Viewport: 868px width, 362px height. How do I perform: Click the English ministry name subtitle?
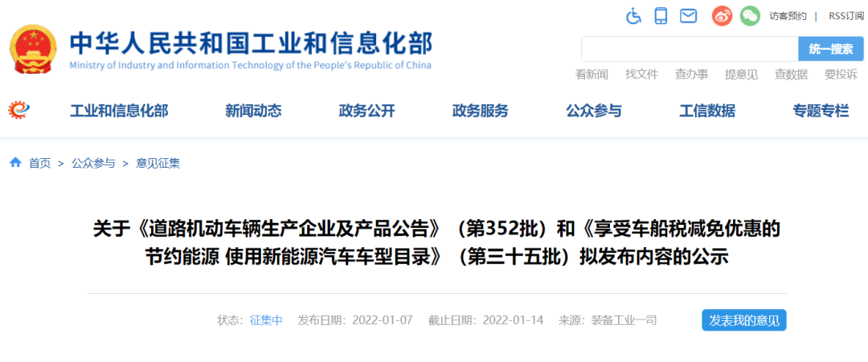coord(250,66)
